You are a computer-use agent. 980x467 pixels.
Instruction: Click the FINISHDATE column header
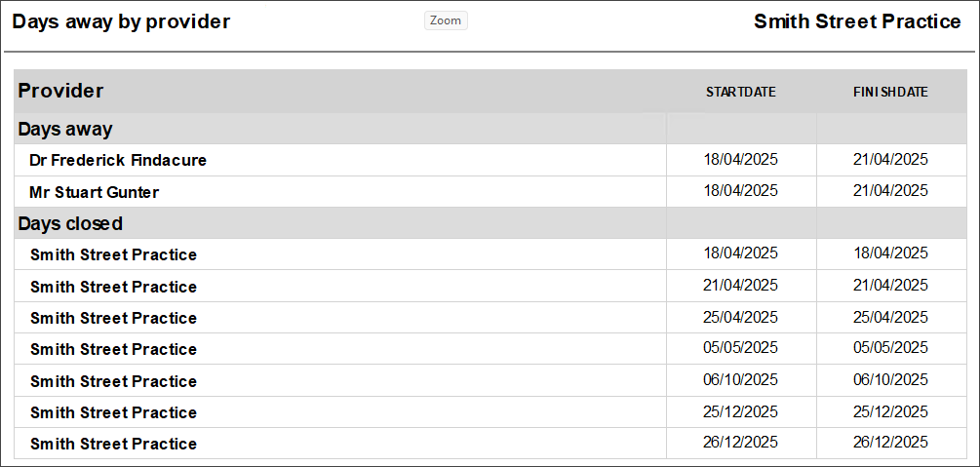[890, 92]
